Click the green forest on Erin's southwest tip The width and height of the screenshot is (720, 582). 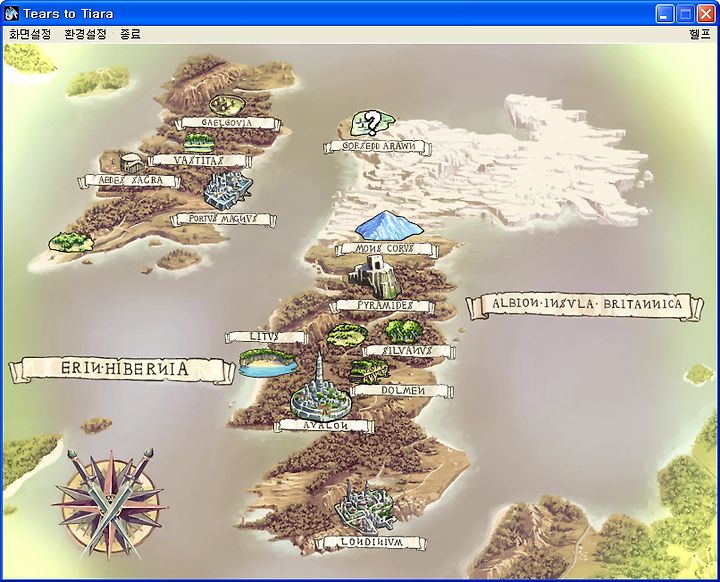coord(71,242)
